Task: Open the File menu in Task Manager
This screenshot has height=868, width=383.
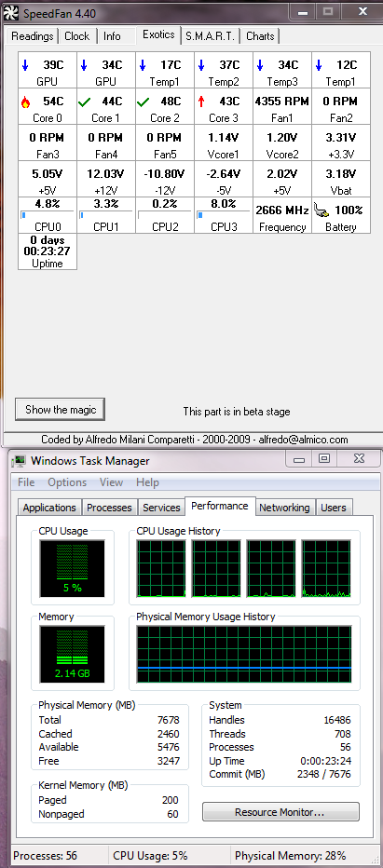Action: [26, 482]
